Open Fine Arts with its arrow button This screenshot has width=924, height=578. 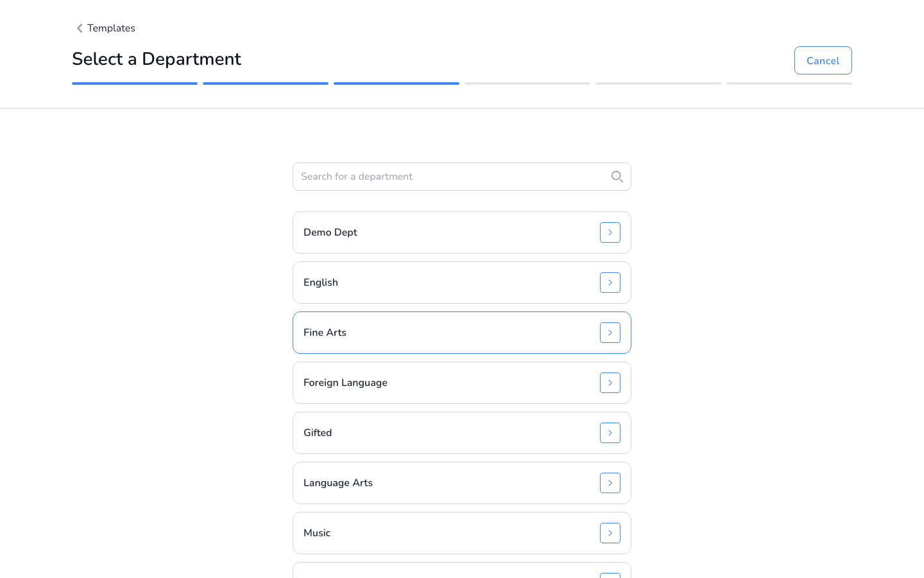(610, 333)
